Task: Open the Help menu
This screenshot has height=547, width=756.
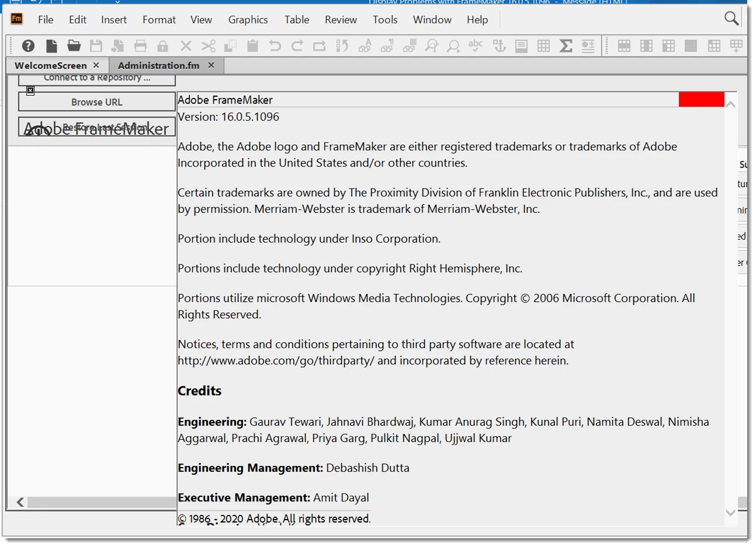Action: 477,20
